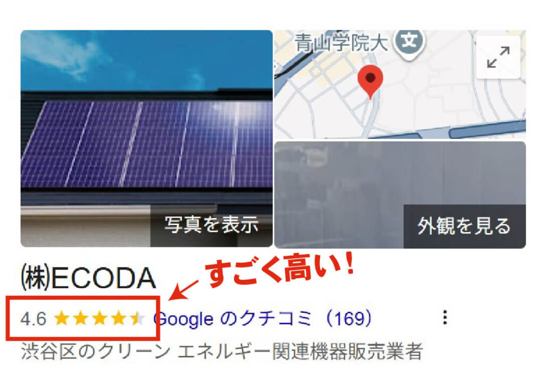Screen dimensions: 545x392
Task: Expand the map to full view
Action: 498,57
